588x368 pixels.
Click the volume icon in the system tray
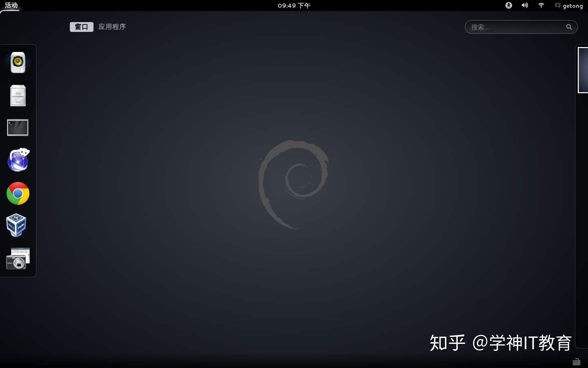(525, 5)
